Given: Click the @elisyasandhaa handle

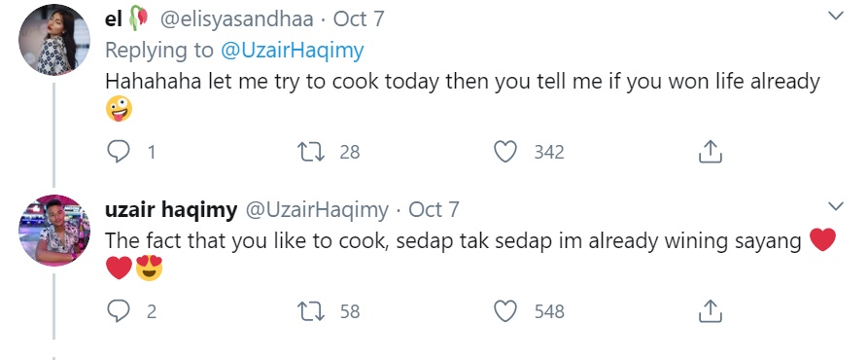Looking at the screenshot, I should [236, 19].
